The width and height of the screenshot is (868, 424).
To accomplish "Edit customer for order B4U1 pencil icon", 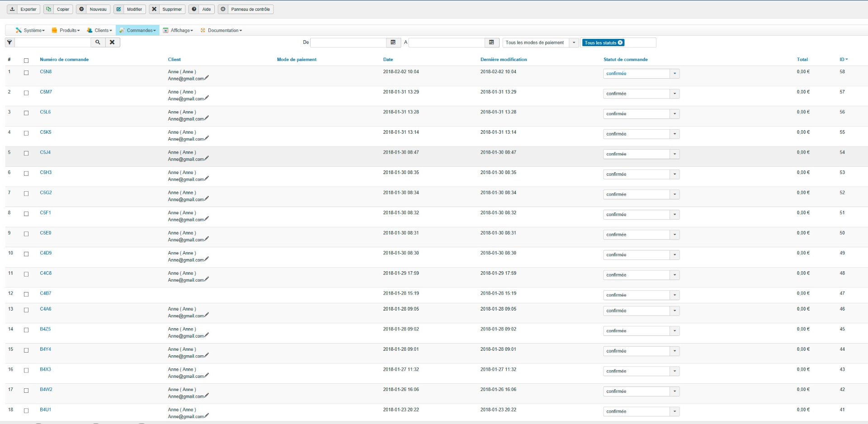I will (207, 416).
